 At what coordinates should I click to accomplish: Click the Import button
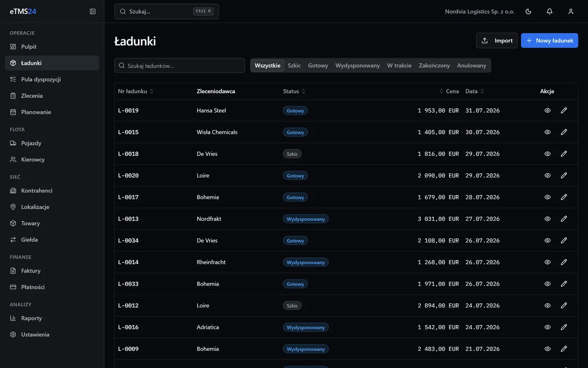(497, 40)
